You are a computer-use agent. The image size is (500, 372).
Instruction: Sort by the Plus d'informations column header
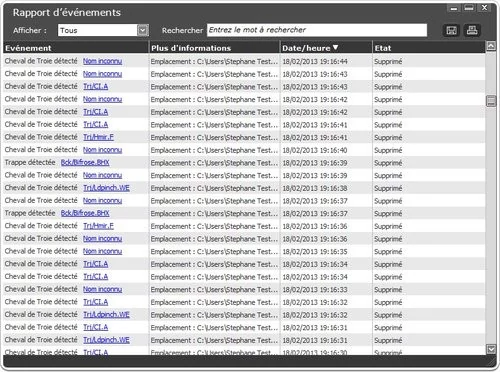click(214, 48)
